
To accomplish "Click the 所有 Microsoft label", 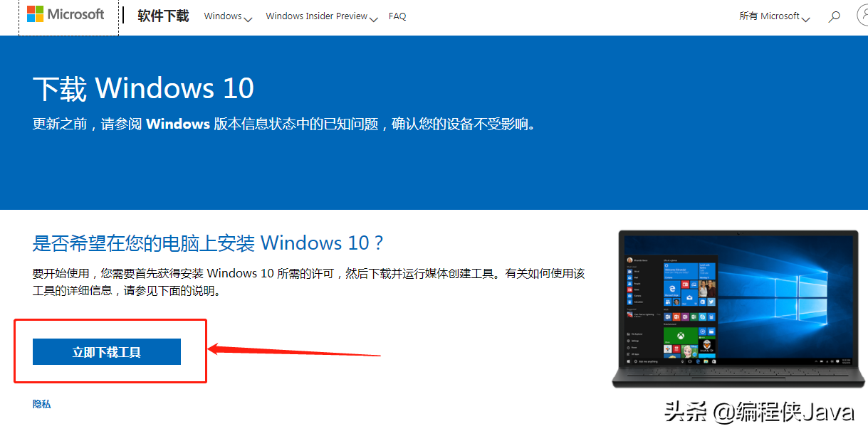I will (x=770, y=16).
